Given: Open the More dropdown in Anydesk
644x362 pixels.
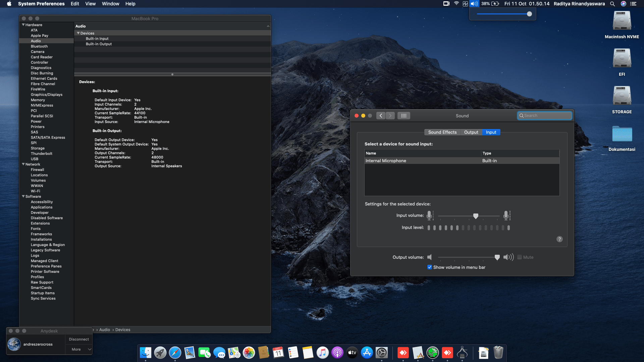Looking at the screenshot, I should point(81,349).
